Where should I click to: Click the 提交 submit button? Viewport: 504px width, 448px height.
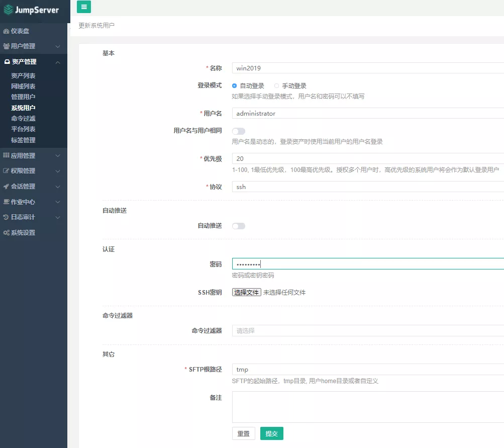[271, 433]
